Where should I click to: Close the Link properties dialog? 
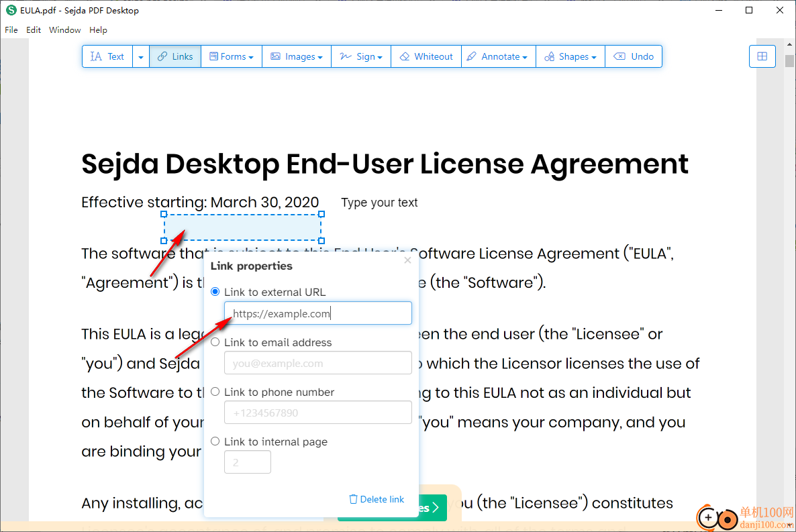coord(407,260)
